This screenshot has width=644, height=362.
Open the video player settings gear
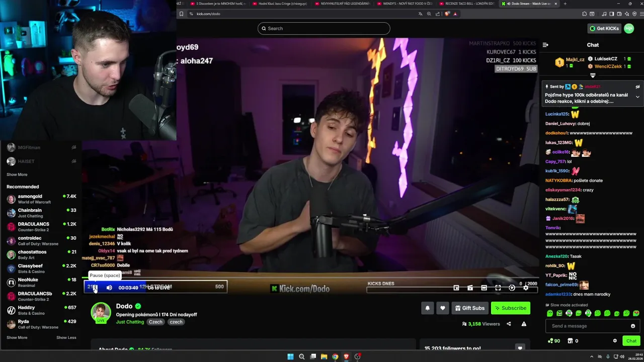point(526,288)
